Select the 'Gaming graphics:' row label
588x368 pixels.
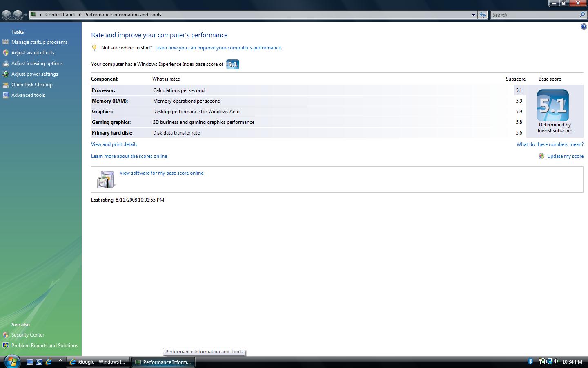[x=111, y=122]
